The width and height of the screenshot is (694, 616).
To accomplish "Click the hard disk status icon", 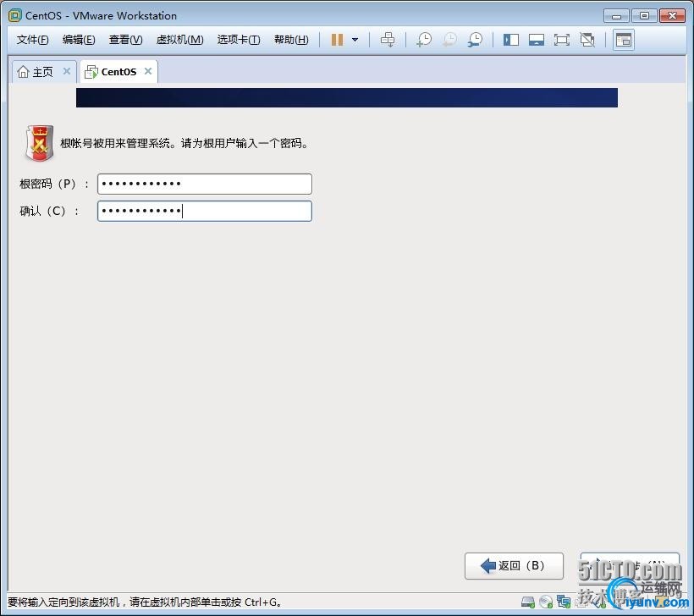I will (x=527, y=602).
